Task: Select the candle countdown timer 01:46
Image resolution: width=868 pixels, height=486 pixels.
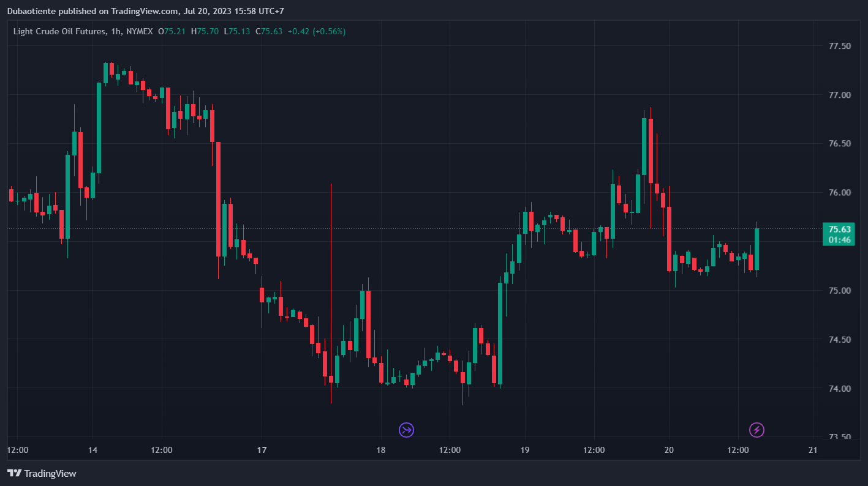Action: tap(839, 240)
